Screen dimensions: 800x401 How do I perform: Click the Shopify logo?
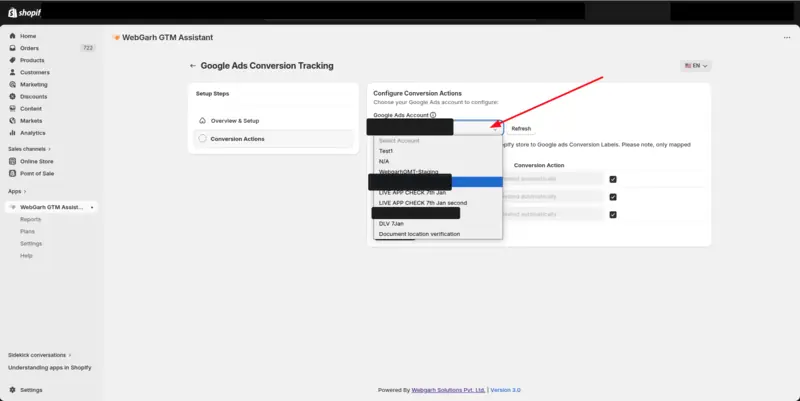24,13
